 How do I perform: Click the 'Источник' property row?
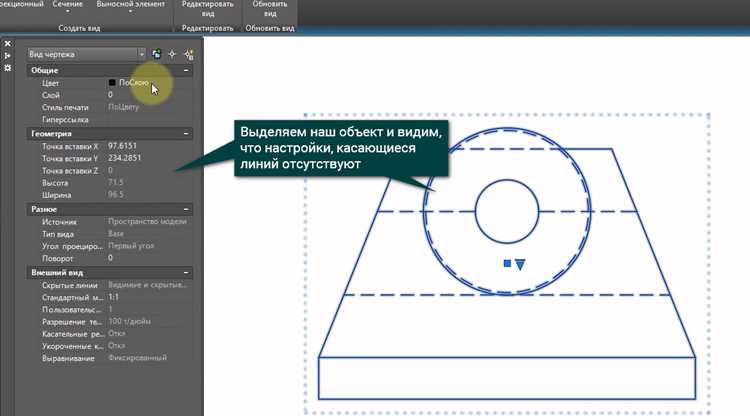[x=110, y=222]
